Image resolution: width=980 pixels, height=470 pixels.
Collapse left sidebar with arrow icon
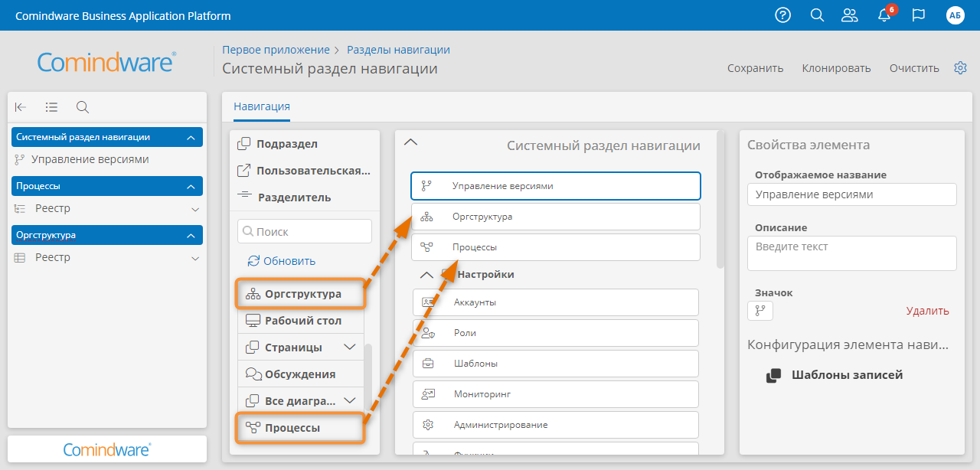(21, 107)
